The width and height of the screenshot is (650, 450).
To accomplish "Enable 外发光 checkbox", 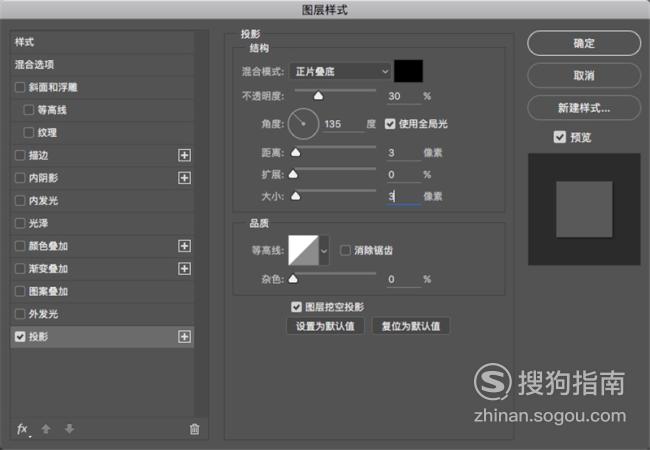I will point(19,314).
